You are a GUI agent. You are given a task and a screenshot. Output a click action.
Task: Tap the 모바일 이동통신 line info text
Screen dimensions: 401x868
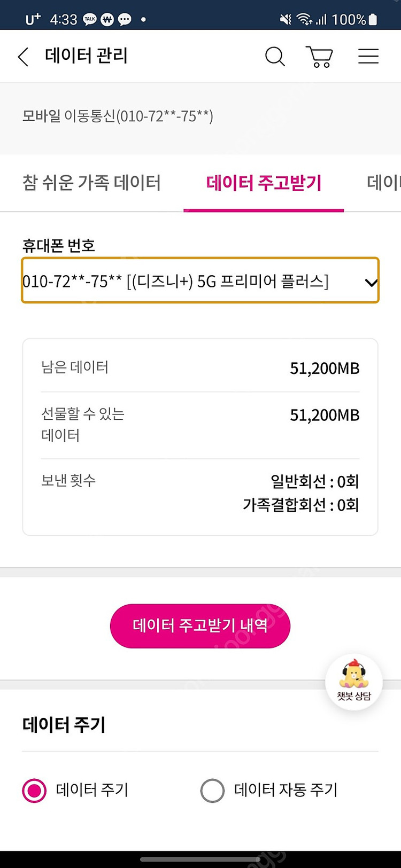118,116
